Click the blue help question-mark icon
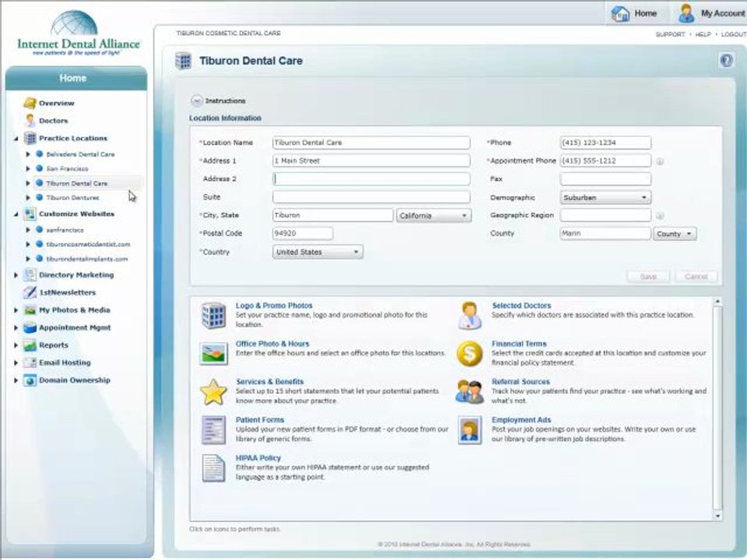 pyautogui.click(x=726, y=61)
